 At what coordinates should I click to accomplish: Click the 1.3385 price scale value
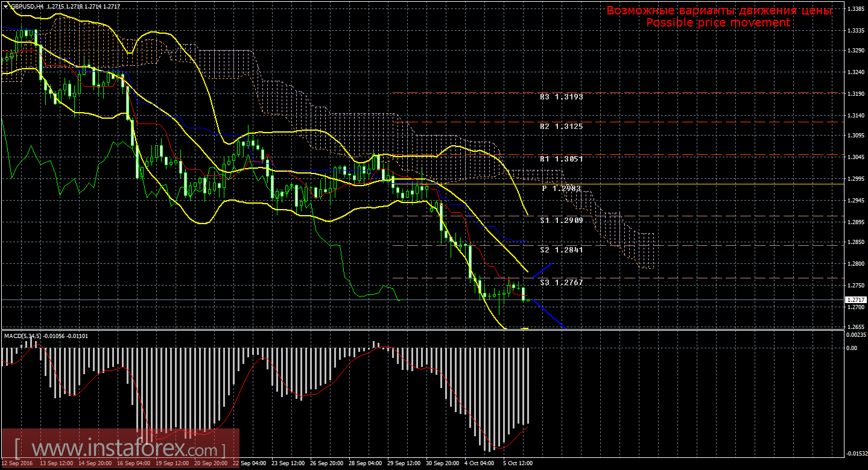pyautogui.click(x=855, y=9)
